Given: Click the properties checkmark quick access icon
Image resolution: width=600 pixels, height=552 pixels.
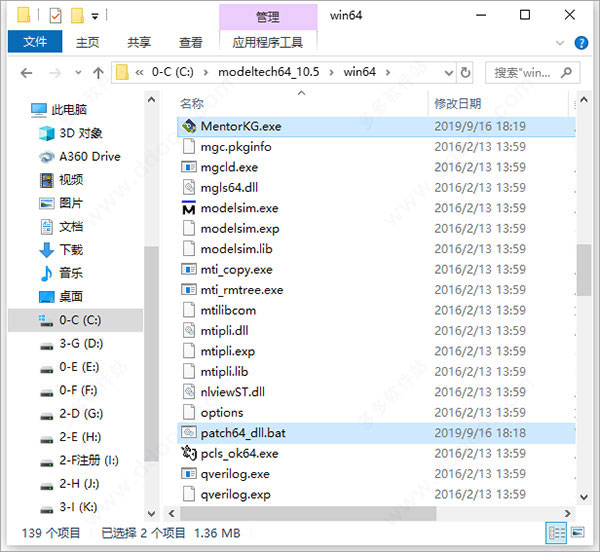Looking at the screenshot, I should 55,15.
